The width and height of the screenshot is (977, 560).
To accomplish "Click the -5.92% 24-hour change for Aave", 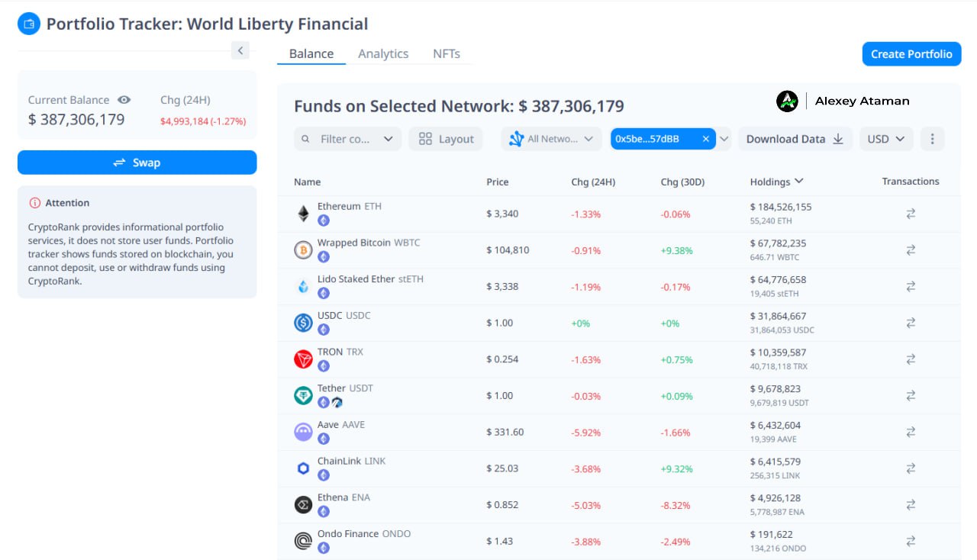I will tap(586, 433).
